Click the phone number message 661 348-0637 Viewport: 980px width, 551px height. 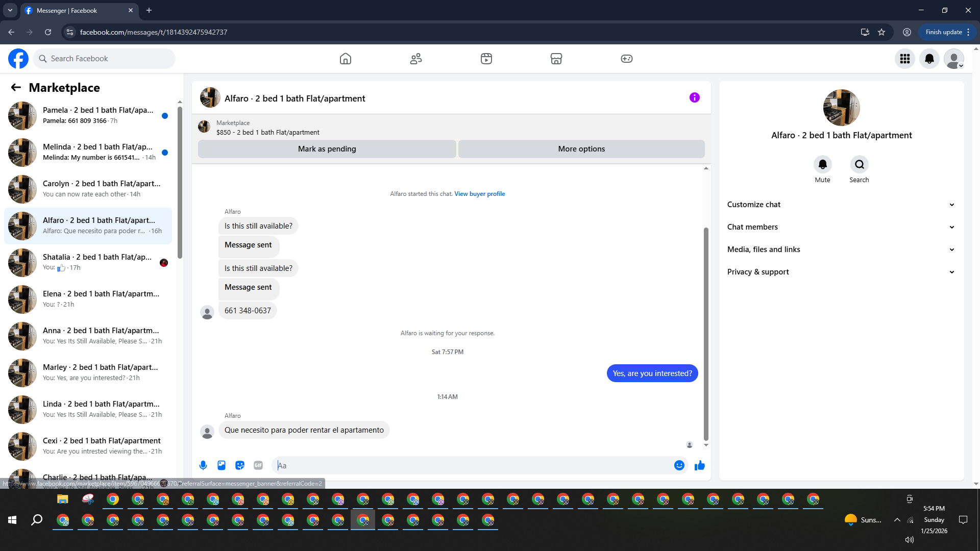pyautogui.click(x=248, y=311)
